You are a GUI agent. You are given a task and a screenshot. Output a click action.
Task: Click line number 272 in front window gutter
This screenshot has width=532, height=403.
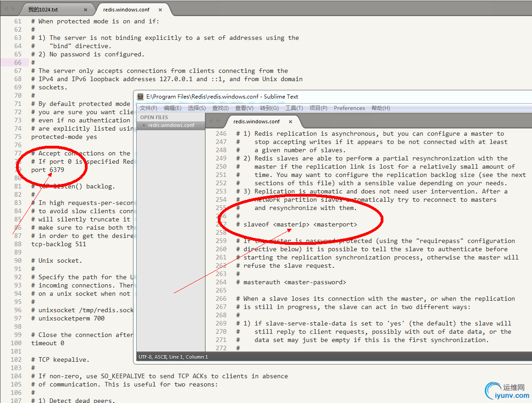[221, 348]
